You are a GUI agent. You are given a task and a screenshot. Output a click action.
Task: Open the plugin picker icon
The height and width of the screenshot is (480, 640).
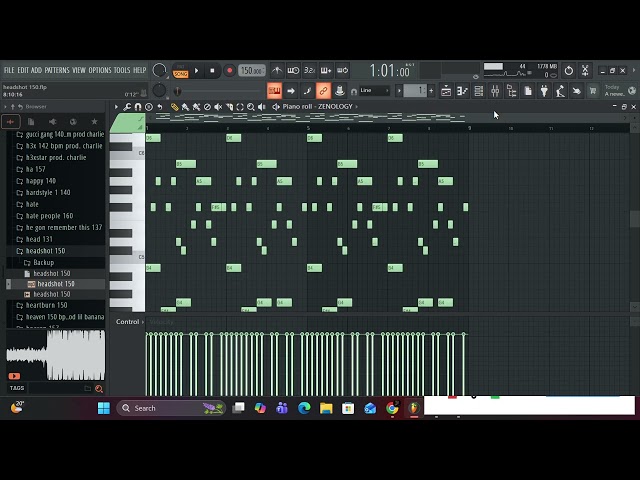point(544,91)
